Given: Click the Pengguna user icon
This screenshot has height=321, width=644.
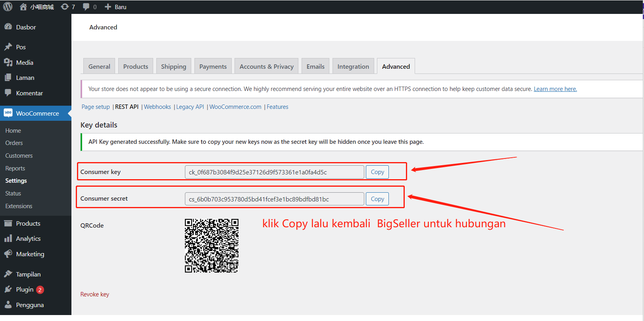Looking at the screenshot, I should click(8, 304).
